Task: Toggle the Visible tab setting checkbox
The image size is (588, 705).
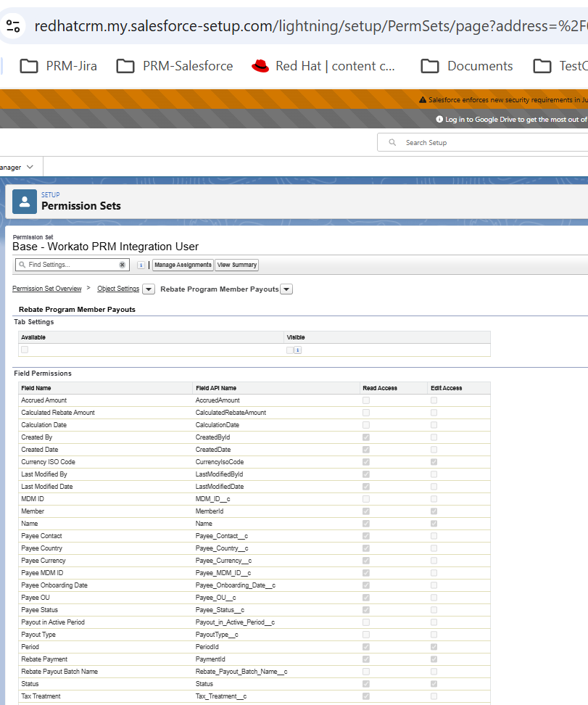Action: pos(290,350)
